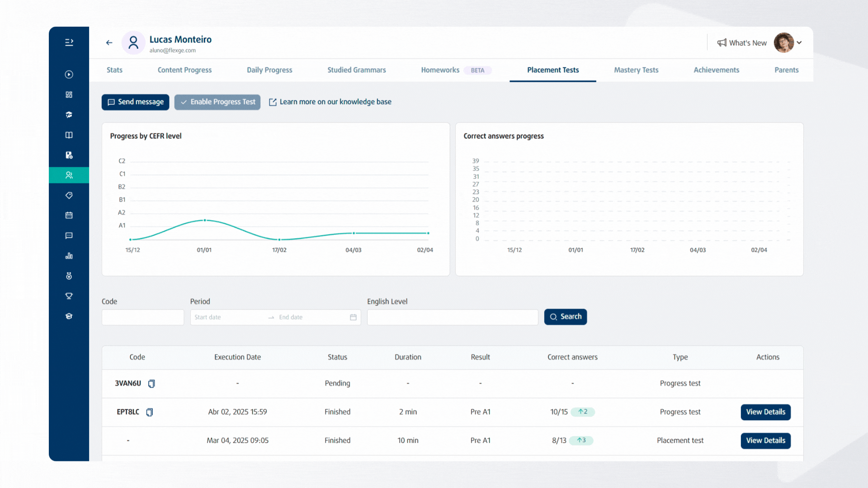Open the medal sidebar icon
This screenshot has height=488, width=868.
tap(69, 276)
